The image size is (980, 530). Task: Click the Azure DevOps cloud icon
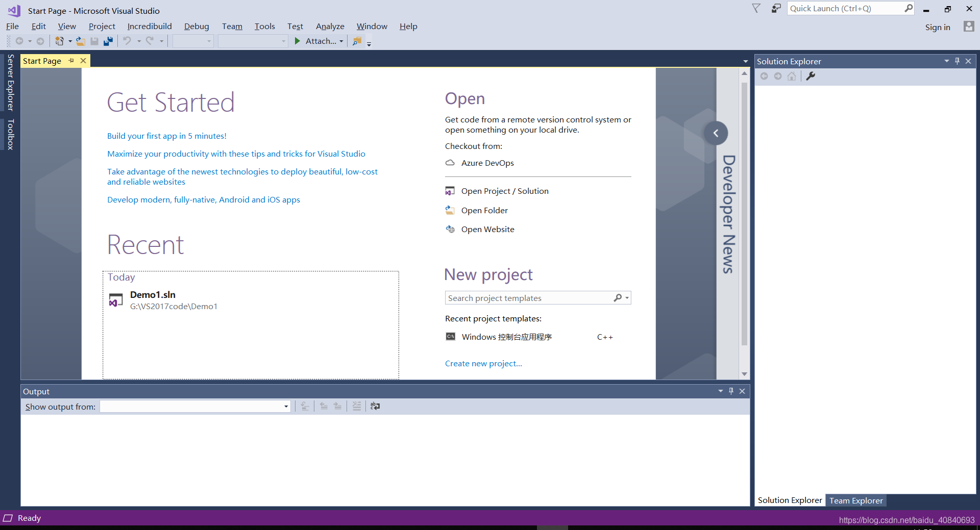(450, 163)
